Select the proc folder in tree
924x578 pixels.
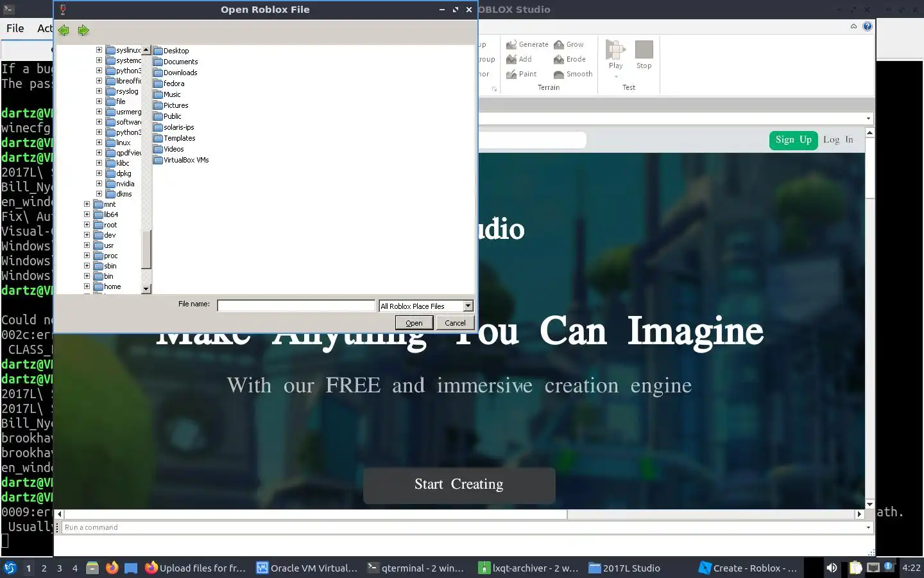pyautogui.click(x=106, y=255)
